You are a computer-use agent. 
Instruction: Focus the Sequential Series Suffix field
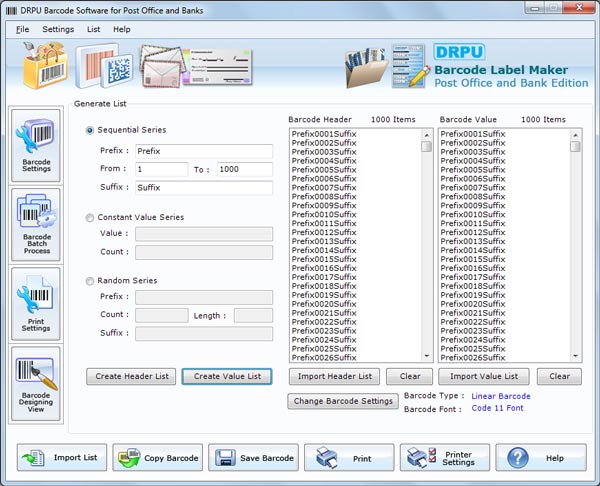pos(204,188)
